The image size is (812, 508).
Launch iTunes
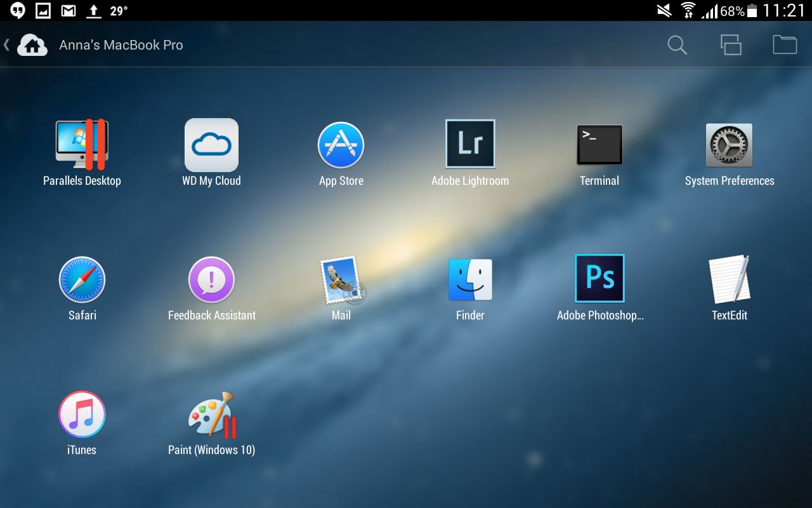click(82, 415)
